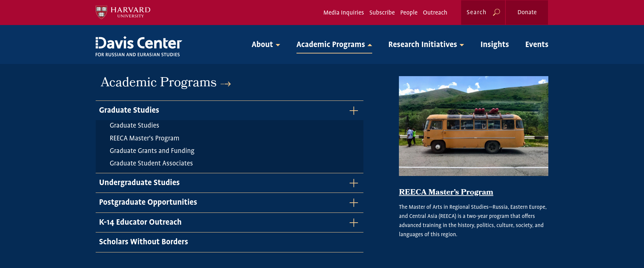This screenshot has width=644, height=268.
Task: Open the Davis Center home logo
Action: pyautogui.click(x=139, y=46)
